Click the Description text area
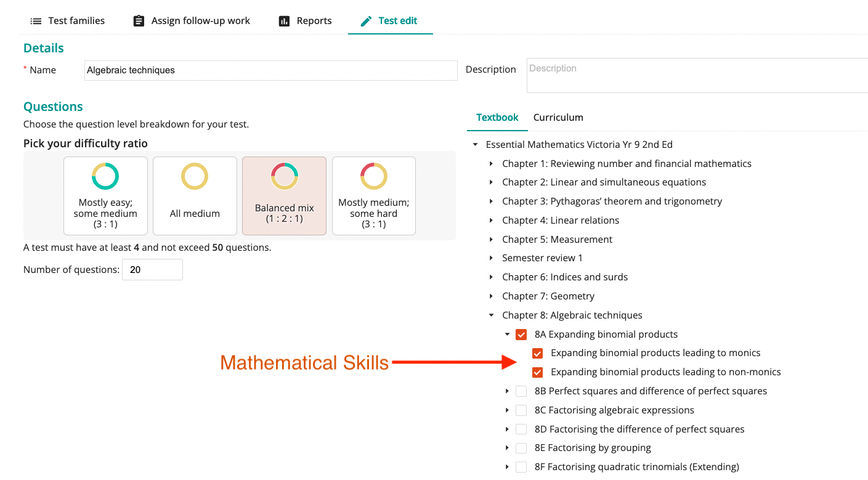 point(697,75)
